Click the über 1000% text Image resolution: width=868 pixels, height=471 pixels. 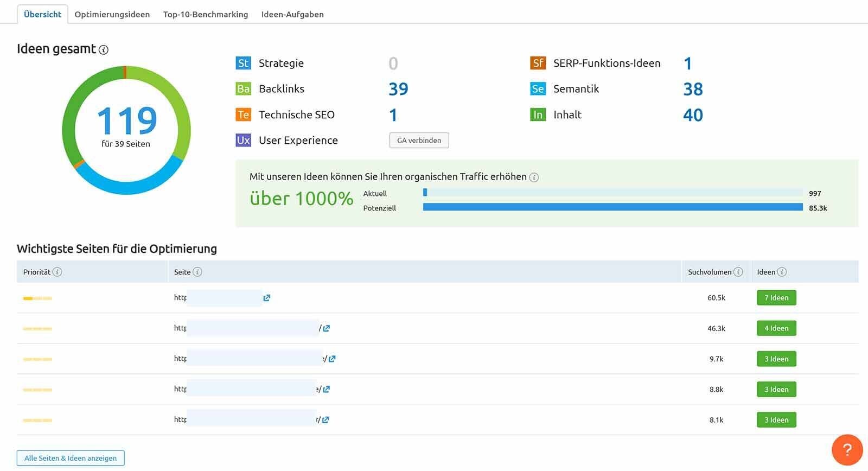pos(302,199)
